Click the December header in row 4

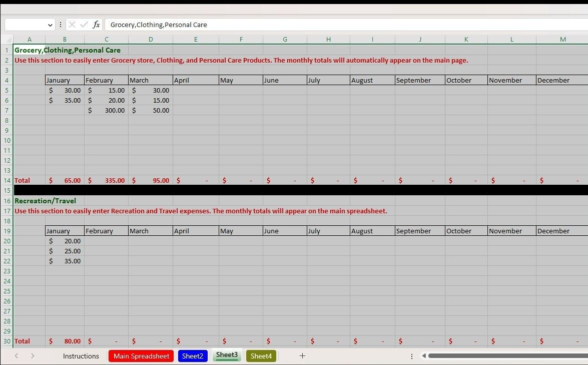point(562,80)
